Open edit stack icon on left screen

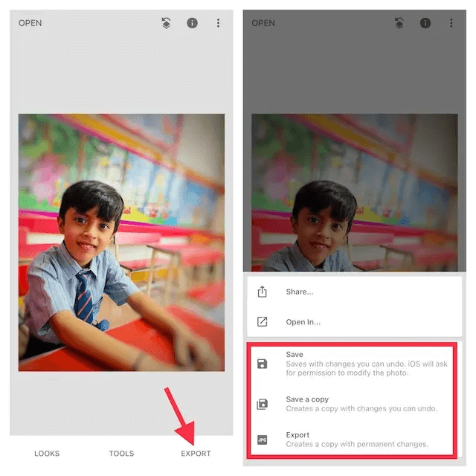pos(167,23)
